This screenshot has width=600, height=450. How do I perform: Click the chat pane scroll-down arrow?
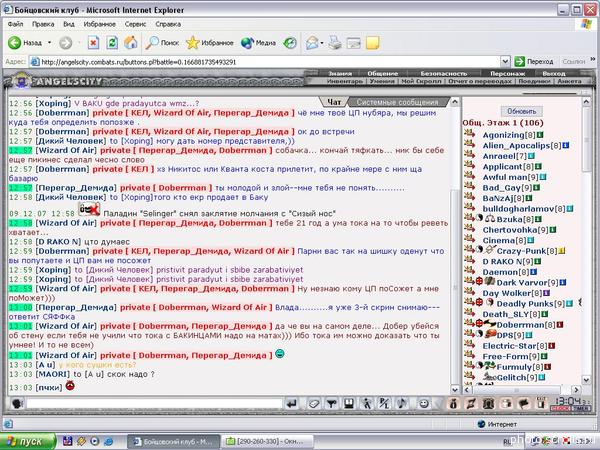click(455, 390)
